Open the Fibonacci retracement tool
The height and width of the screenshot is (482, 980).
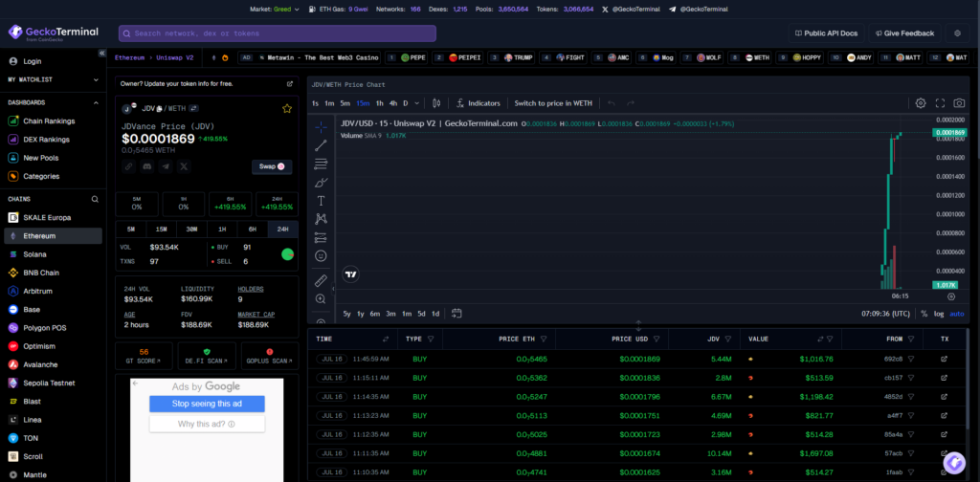tap(321, 164)
